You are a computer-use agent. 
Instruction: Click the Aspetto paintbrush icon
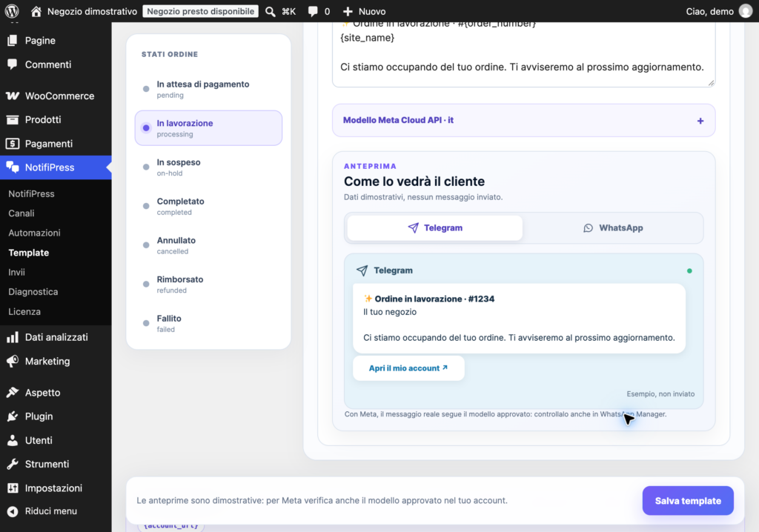[x=13, y=393]
